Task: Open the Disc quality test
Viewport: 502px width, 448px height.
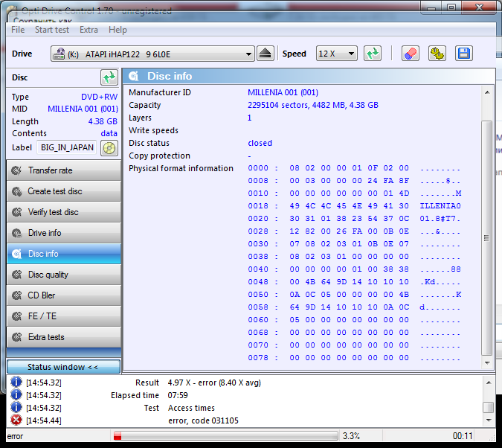Action: [63, 275]
